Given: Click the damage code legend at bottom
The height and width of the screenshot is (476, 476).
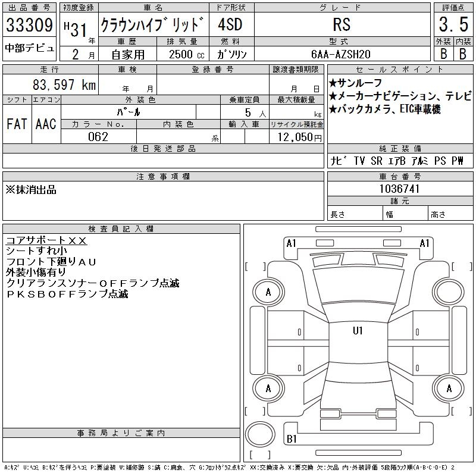Looking at the screenshot, I should [x=230, y=468].
